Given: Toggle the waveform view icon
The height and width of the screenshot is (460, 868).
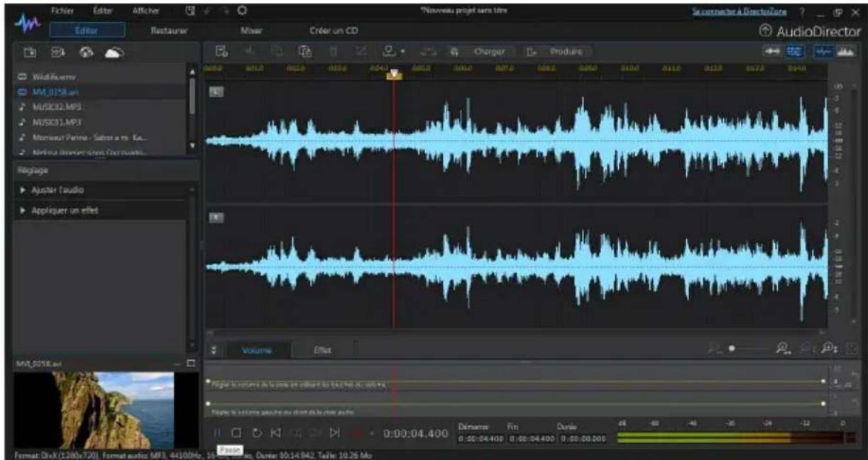Looking at the screenshot, I should [x=823, y=53].
